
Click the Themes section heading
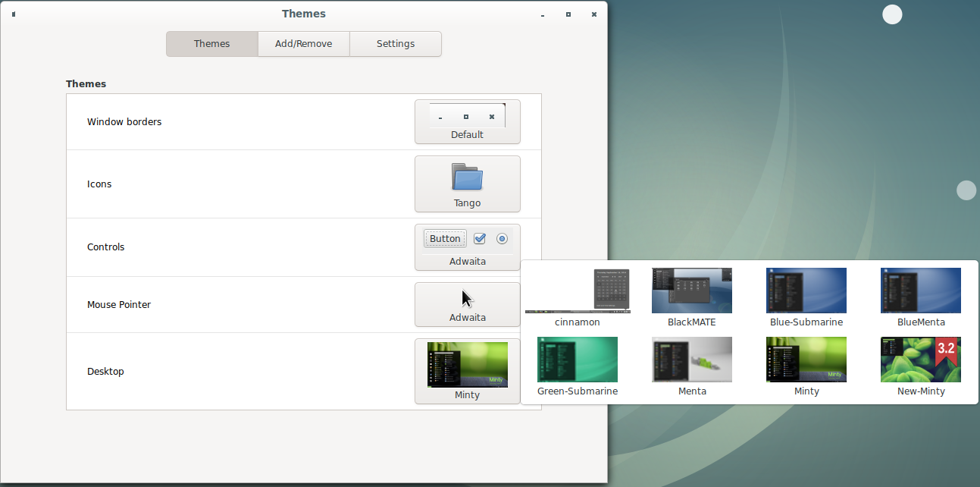point(86,83)
